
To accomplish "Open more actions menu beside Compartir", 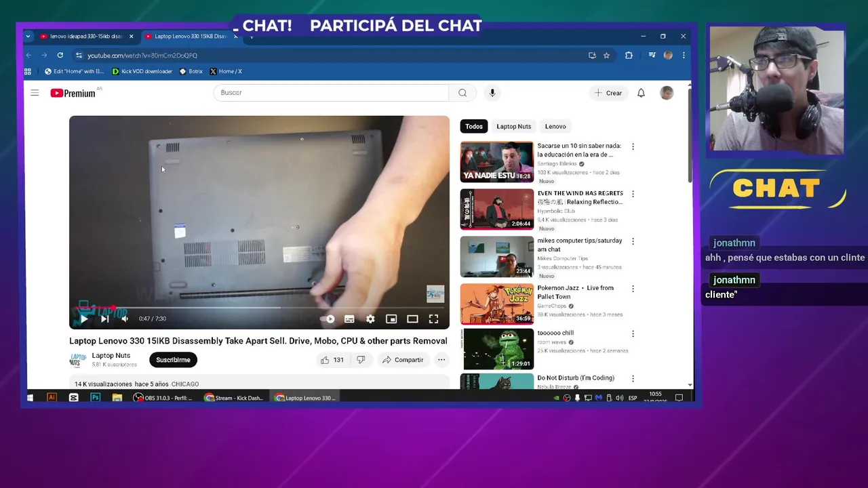I will pos(441,360).
